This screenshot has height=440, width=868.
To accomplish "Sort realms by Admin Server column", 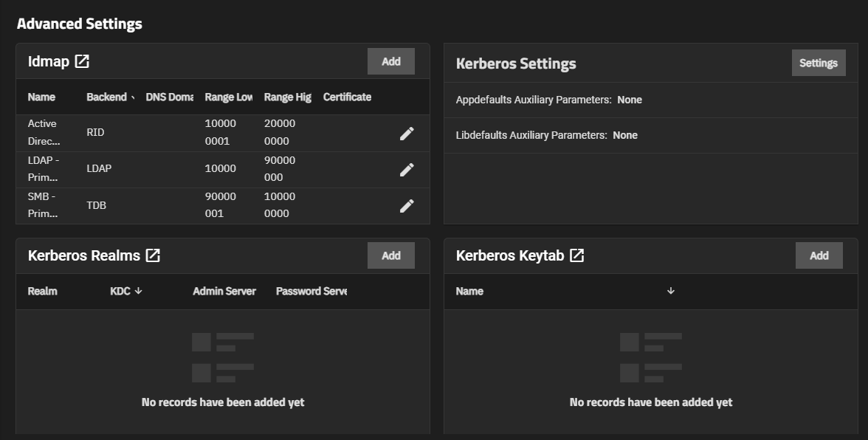I will pos(224,291).
